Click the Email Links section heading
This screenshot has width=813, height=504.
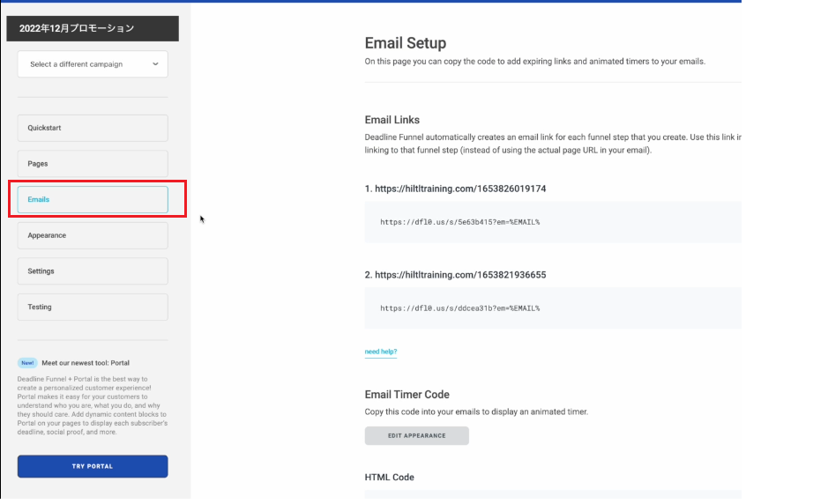(x=392, y=120)
